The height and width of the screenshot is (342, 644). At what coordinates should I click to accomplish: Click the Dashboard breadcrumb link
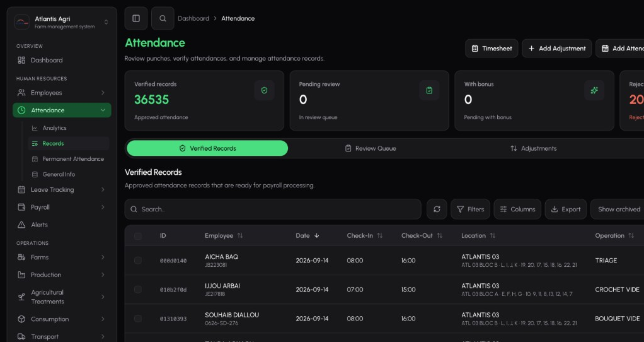[x=193, y=18]
